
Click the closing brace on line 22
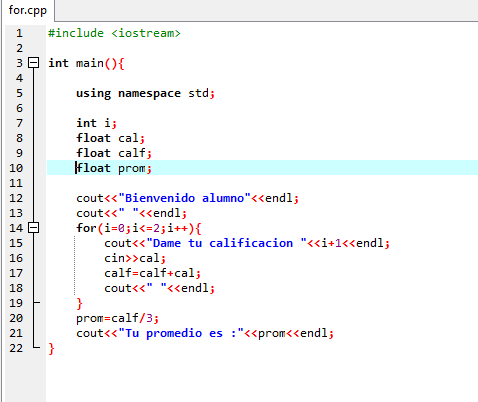pyautogui.click(x=51, y=349)
